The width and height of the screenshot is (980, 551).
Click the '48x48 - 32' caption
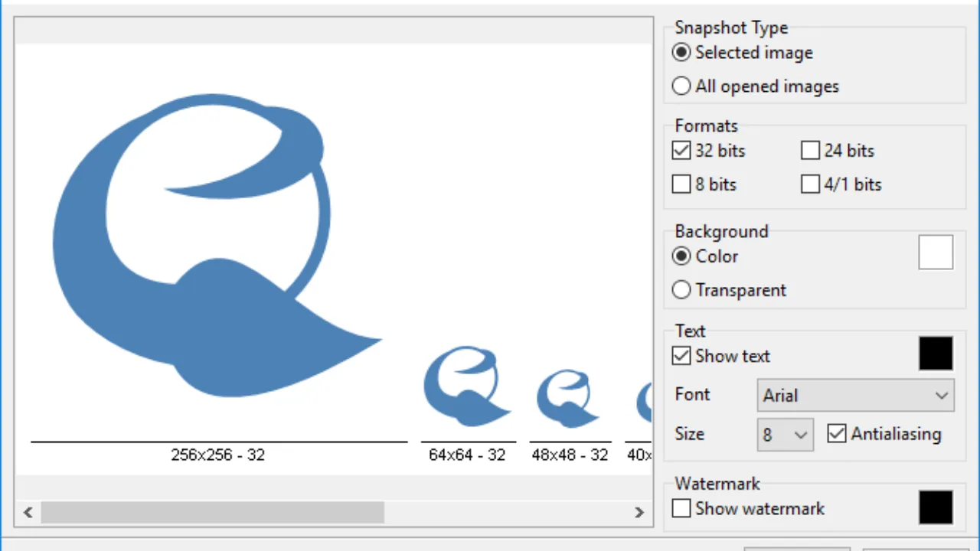[x=570, y=455]
